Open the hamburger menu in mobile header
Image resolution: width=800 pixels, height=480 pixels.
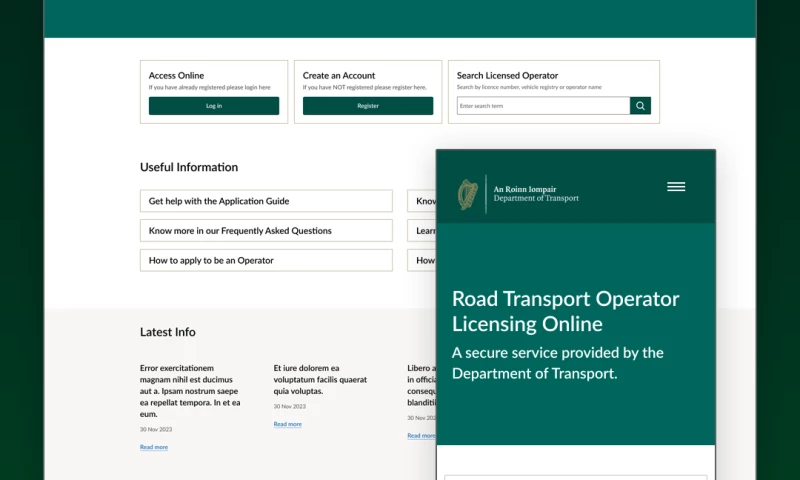676,187
